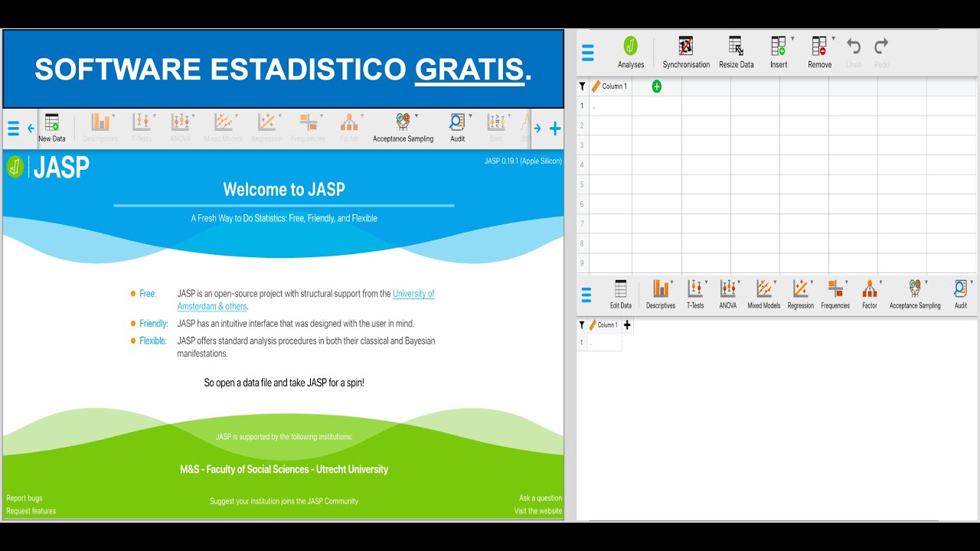Click the plus icon to add modules

(555, 129)
